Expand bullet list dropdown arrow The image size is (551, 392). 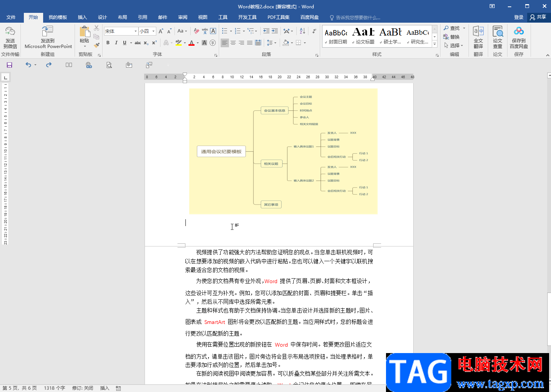tap(231, 31)
